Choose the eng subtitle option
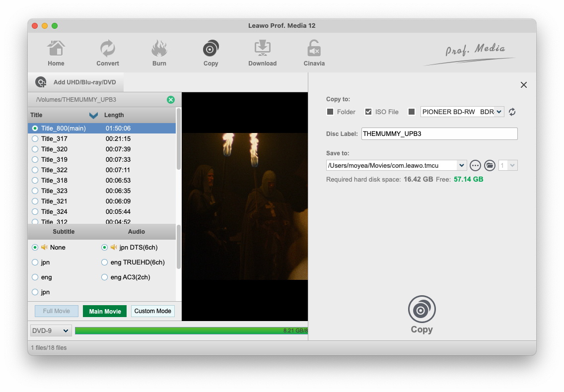The height and width of the screenshot is (392, 564). point(35,277)
